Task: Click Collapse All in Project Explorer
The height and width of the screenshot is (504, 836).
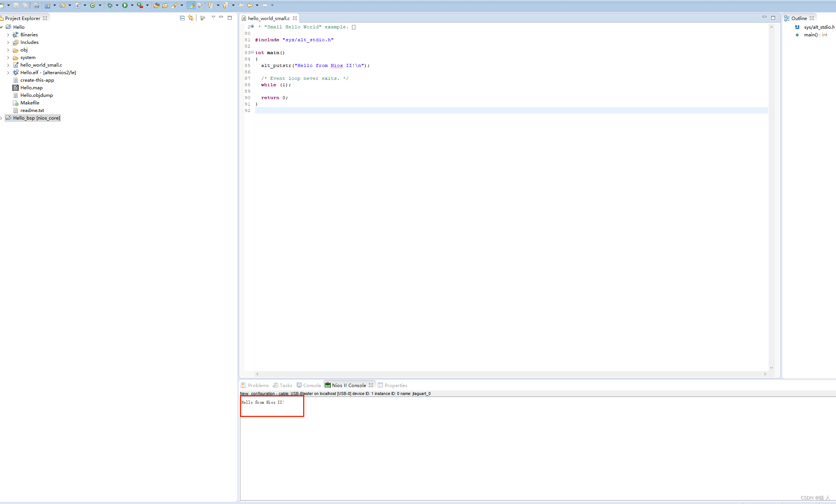Action: click(182, 18)
